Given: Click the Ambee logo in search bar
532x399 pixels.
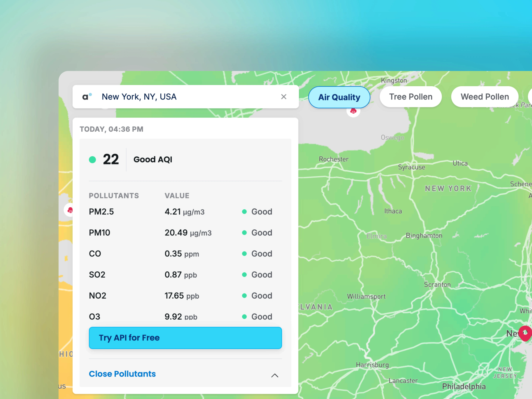Looking at the screenshot, I should tap(87, 97).
